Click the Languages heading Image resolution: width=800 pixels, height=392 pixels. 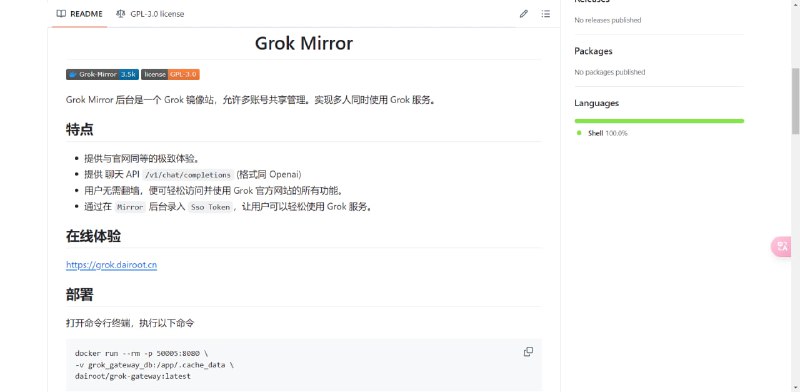[x=596, y=103]
